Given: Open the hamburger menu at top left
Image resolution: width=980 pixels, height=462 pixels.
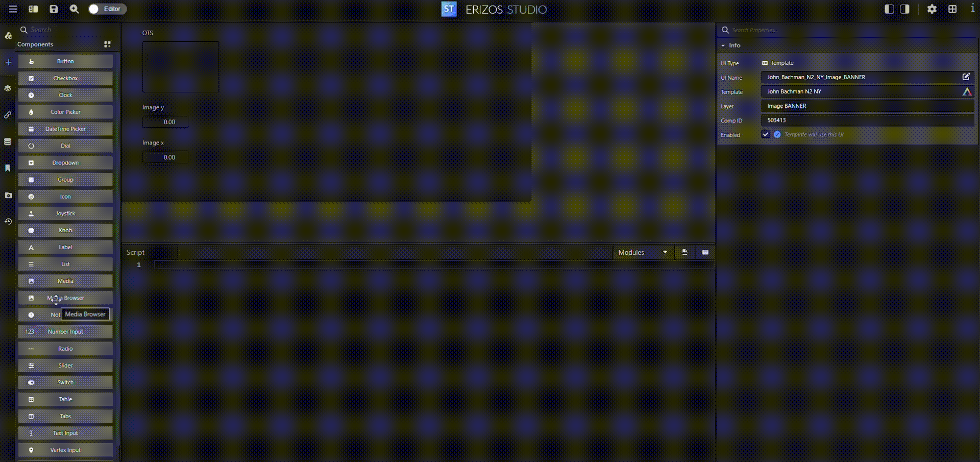Looking at the screenshot, I should (x=13, y=9).
